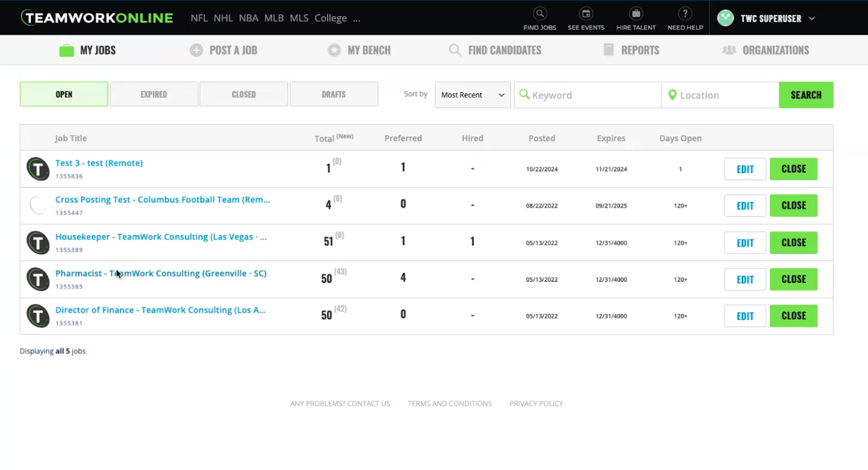Click the My Bench star icon
This screenshot has width=868, height=470.
[334, 50]
